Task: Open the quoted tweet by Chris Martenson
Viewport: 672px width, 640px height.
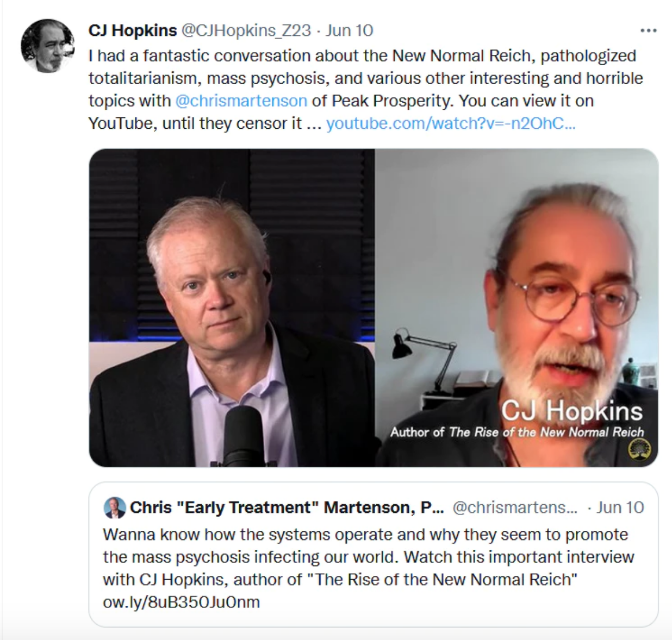Action: (374, 554)
